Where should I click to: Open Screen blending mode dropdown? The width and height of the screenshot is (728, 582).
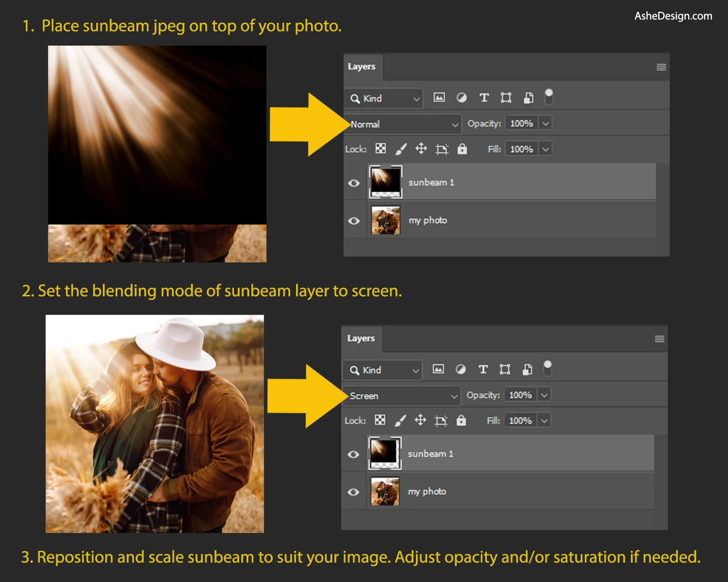402,396
